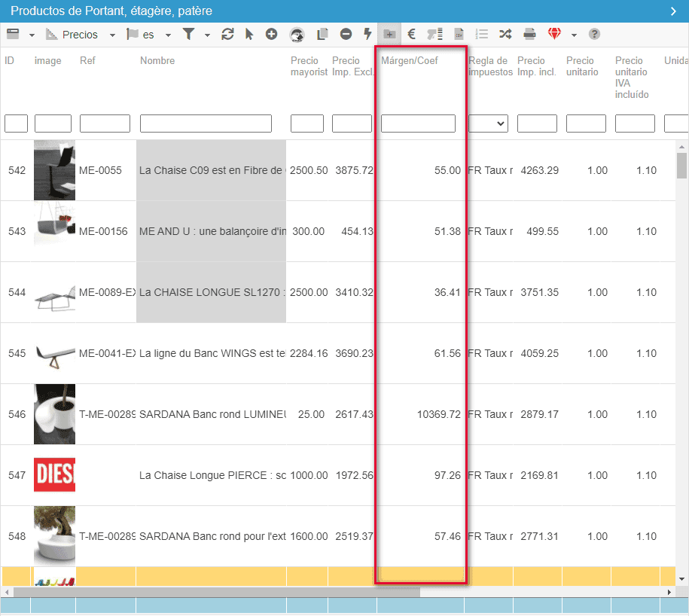Screen dimensions: 689x616
Task: Click the delete product minus icon
Action: (x=346, y=34)
